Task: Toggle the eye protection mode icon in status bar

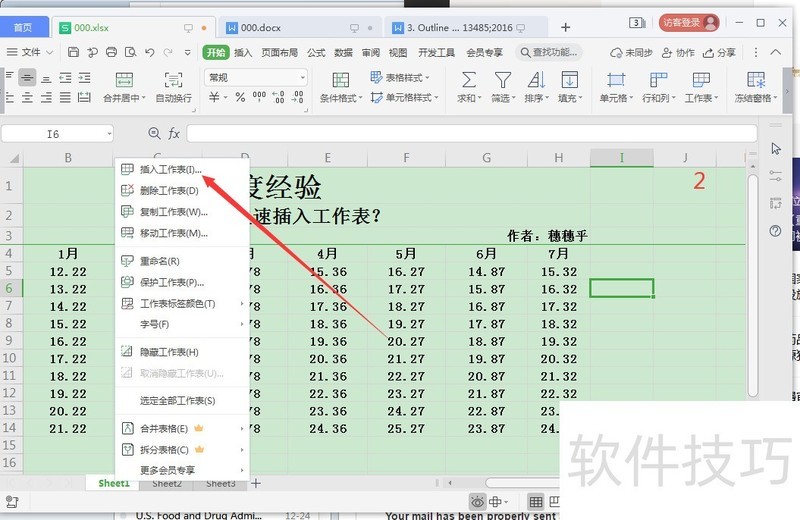Action: 478,502
